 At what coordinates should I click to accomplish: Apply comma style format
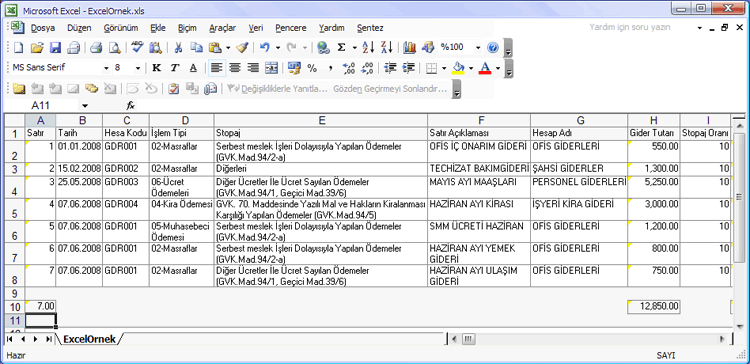[331, 68]
